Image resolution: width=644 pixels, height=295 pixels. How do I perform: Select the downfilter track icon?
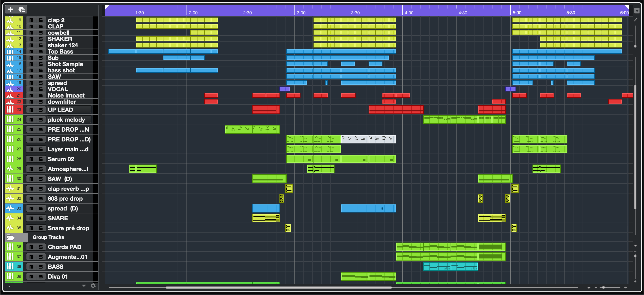click(x=10, y=102)
